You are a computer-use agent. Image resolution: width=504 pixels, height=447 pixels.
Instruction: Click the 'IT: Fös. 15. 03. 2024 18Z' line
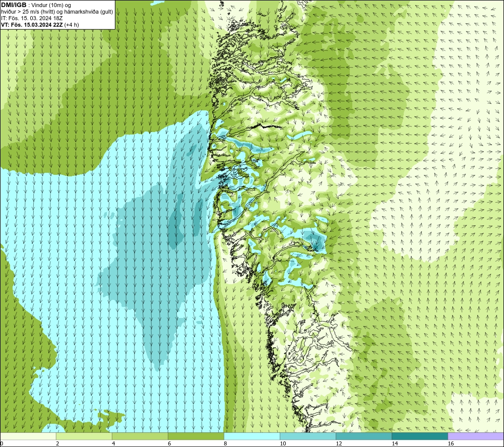pos(32,18)
